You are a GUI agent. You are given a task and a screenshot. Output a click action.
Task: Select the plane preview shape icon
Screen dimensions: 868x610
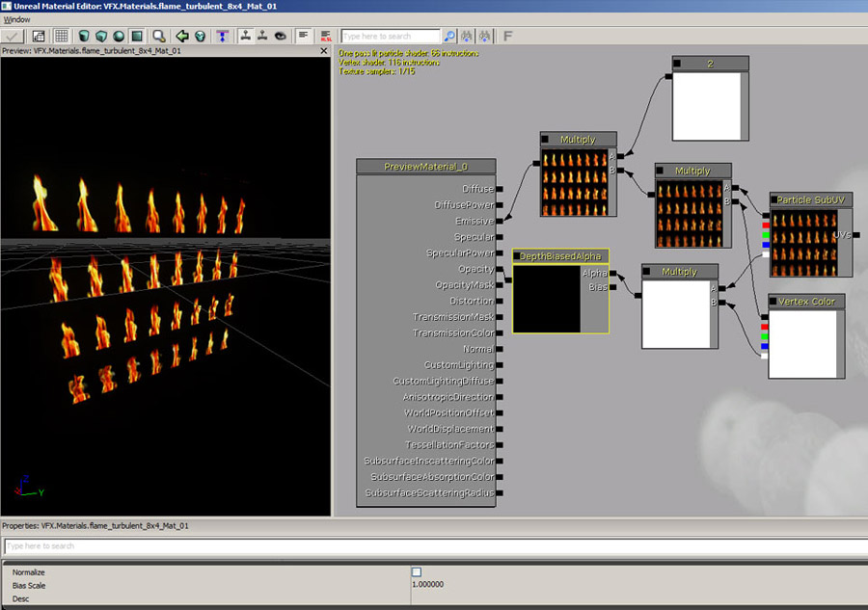(136, 36)
